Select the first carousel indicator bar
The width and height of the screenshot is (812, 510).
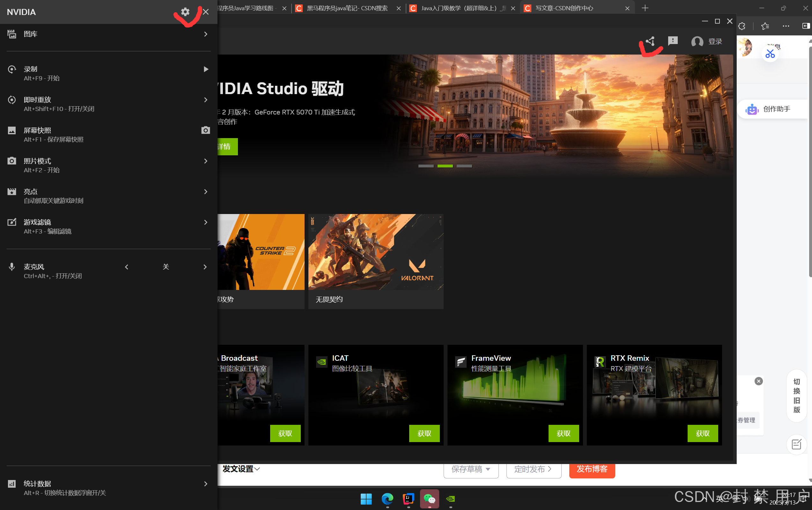(425, 166)
